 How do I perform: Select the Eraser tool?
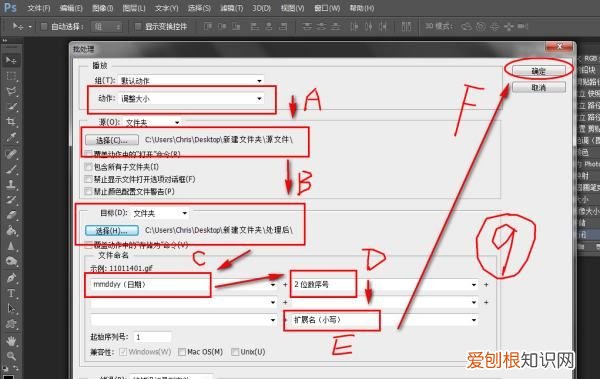coord(11,215)
